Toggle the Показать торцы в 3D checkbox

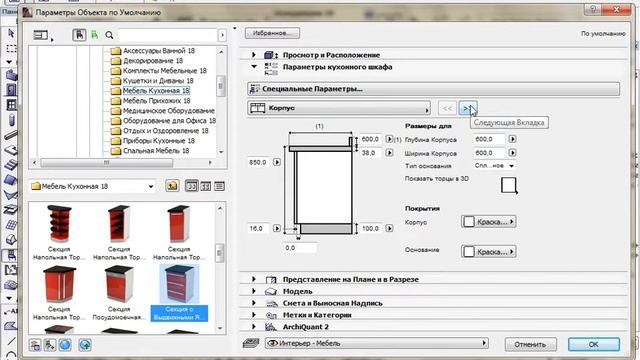click(509, 185)
